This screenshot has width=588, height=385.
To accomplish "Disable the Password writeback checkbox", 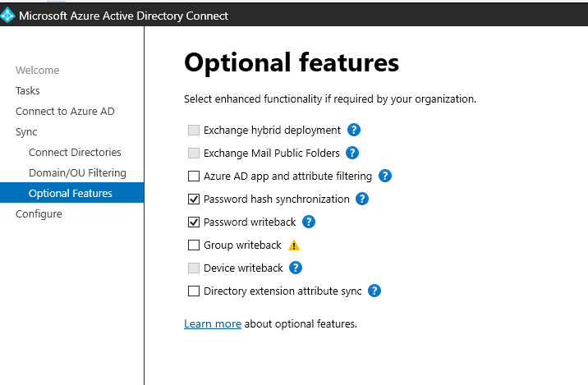I will point(194,222).
